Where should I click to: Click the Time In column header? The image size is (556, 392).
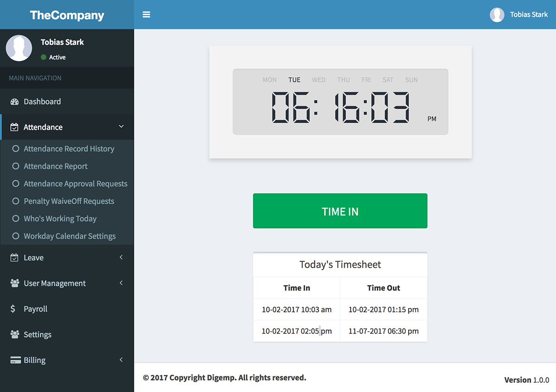pyautogui.click(x=297, y=288)
